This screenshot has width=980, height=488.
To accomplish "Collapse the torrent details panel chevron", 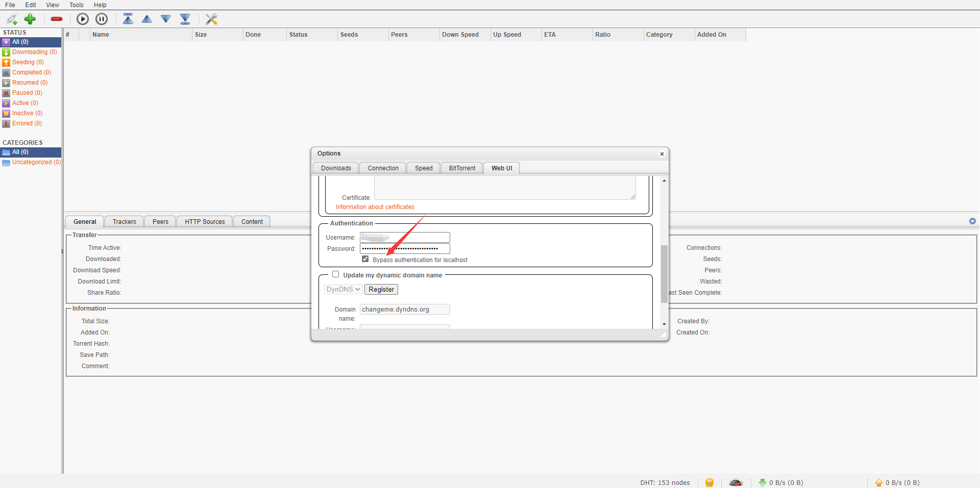I will click(x=972, y=221).
